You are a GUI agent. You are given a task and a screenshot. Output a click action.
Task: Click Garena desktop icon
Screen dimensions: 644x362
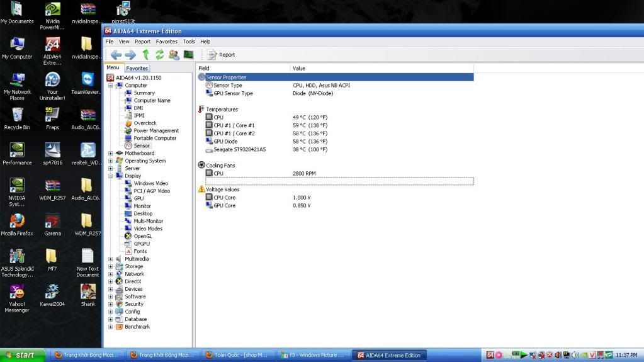tap(52, 225)
